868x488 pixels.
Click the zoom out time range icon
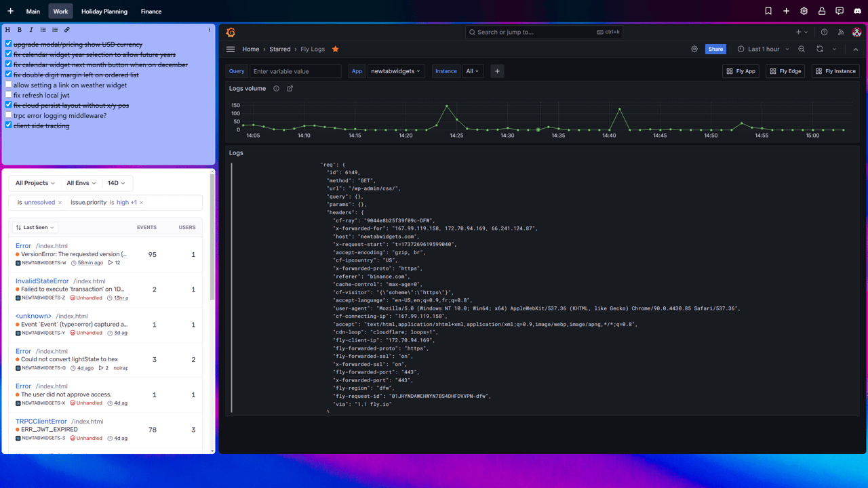[x=802, y=49]
